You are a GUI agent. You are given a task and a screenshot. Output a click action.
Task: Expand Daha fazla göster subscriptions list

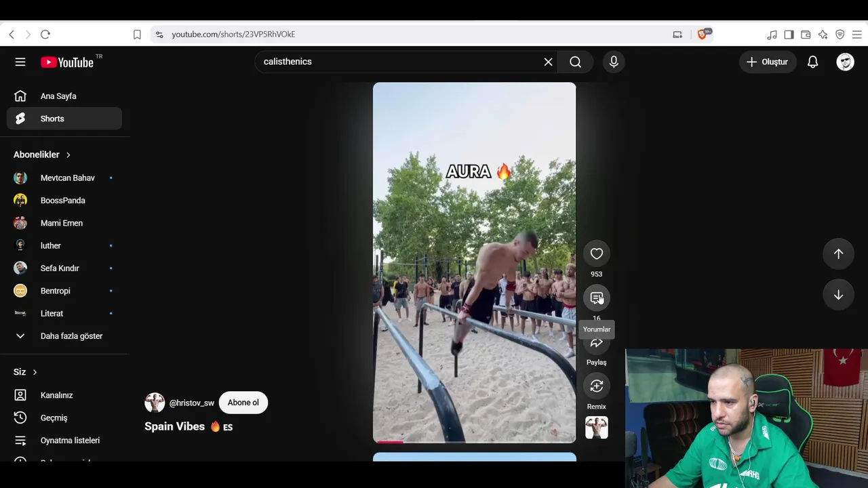click(64, 336)
